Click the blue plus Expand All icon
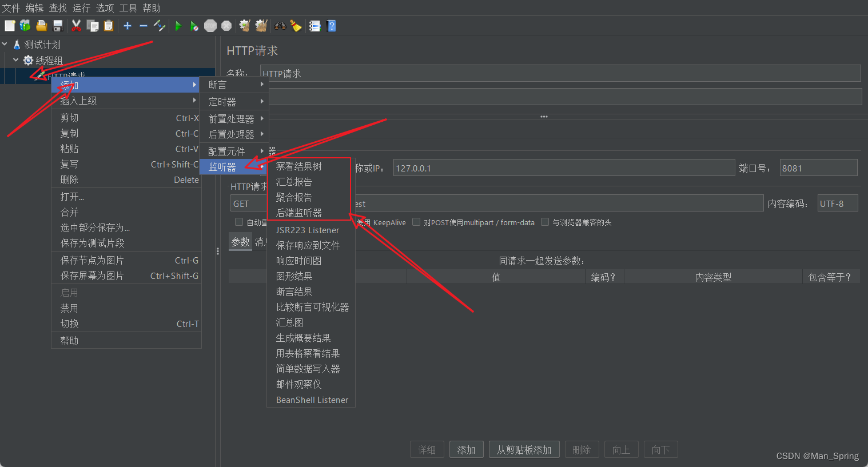868x467 pixels. coord(127,26)
